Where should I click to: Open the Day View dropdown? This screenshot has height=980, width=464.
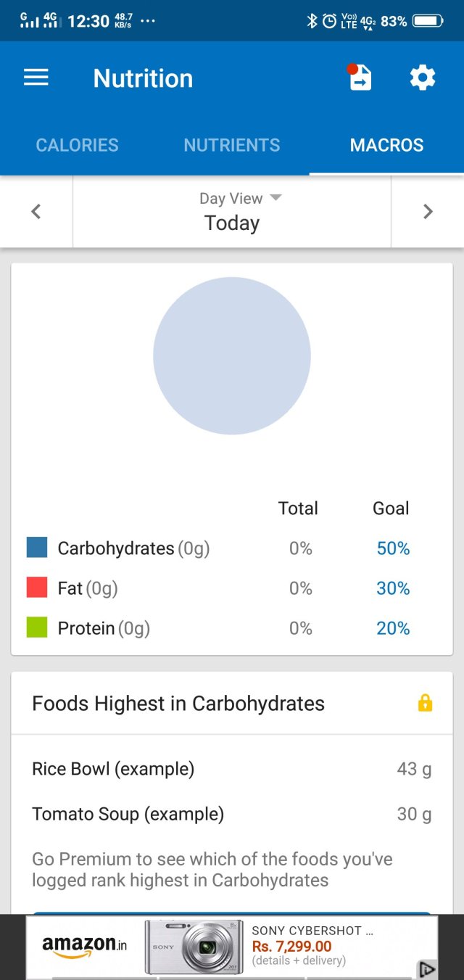pyautogui.click(x=232, y=211)
